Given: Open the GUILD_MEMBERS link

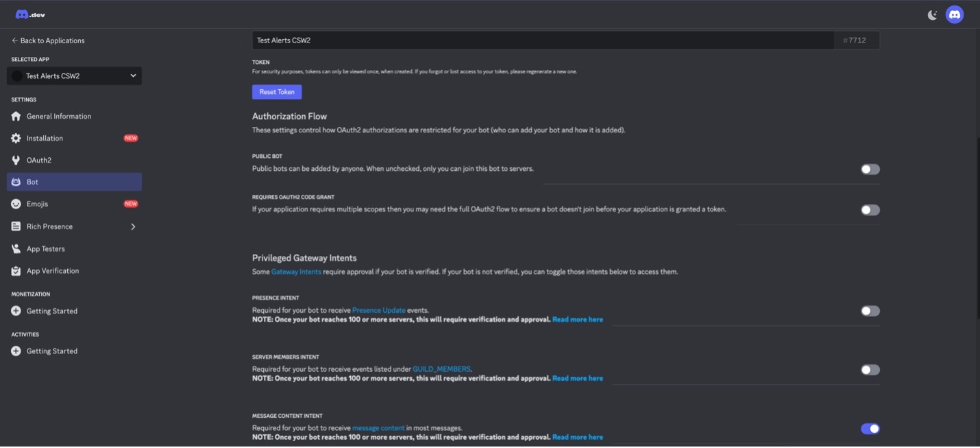Looking at the screenshot, I should pos(441,369).
